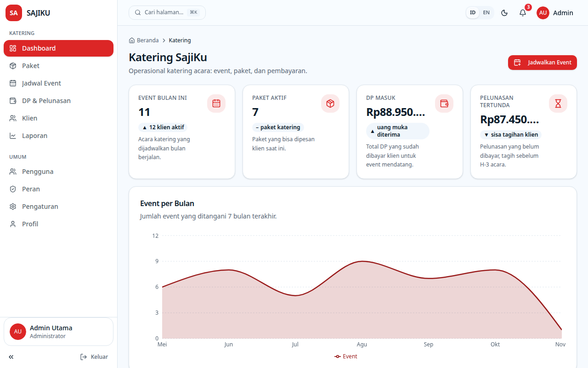Viewport: 588px width, 368px height.
Task: Focus the Cari halaman search field
Action: click(x=167, y=12)
